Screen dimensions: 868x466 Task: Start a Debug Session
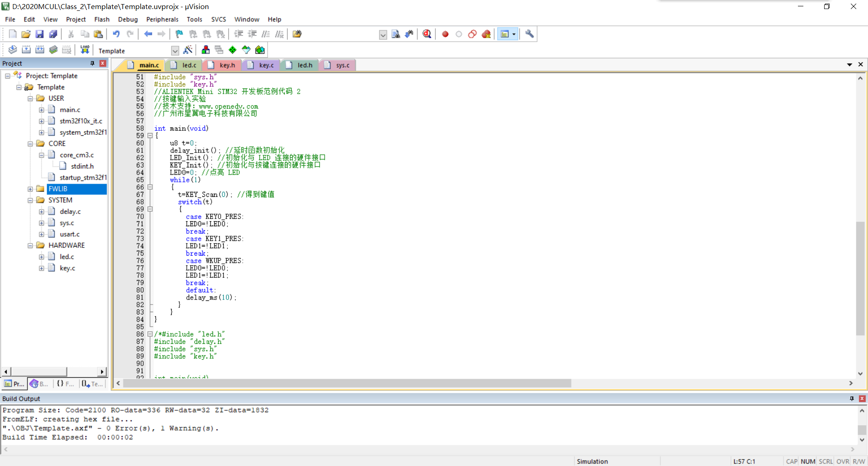point(427,34)
